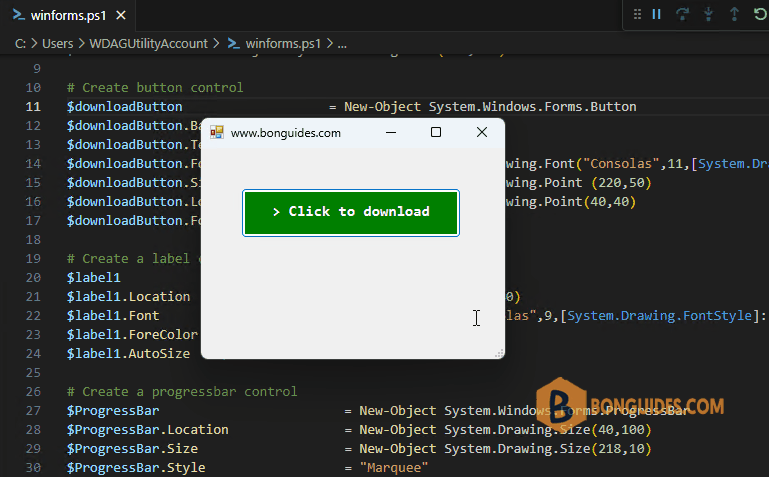Click the $ProgressBar variable on line 27
The width and height of the screenshot is (769, 477).
113,410
